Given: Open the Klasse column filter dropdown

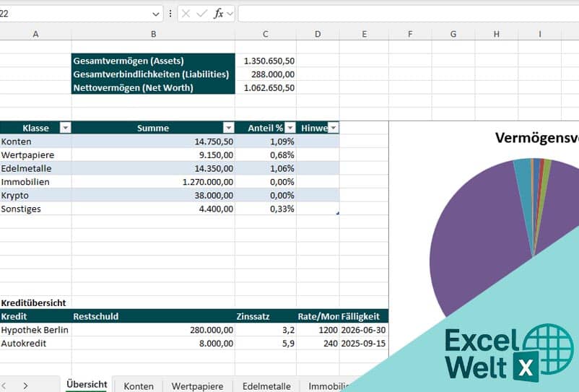Looking at the screenshot, I should [65, 128].
